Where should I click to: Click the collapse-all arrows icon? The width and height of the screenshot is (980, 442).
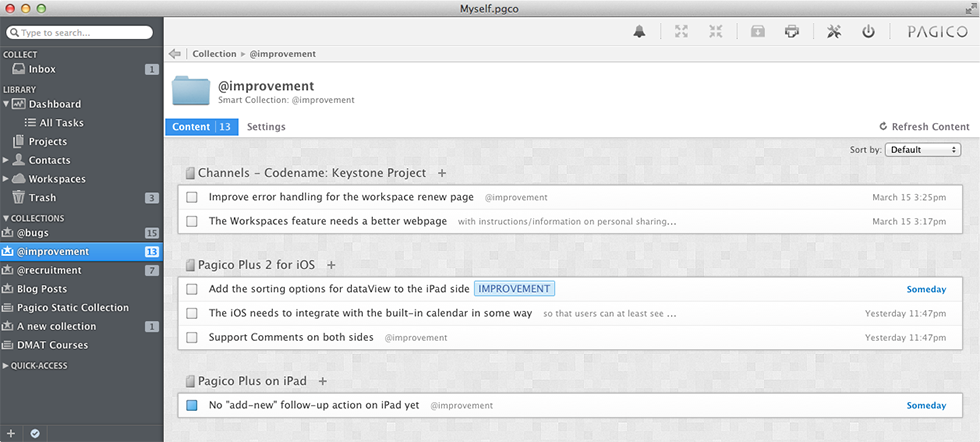(716, 32)
